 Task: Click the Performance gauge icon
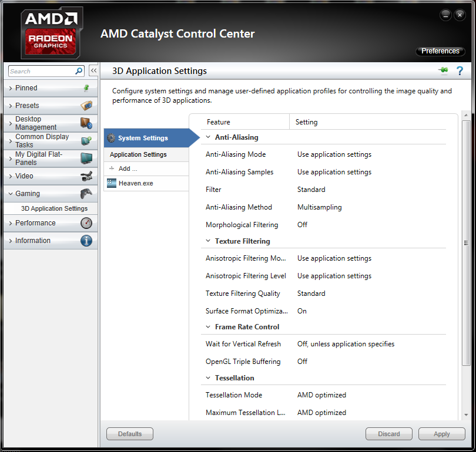click(x=86, y=223)
